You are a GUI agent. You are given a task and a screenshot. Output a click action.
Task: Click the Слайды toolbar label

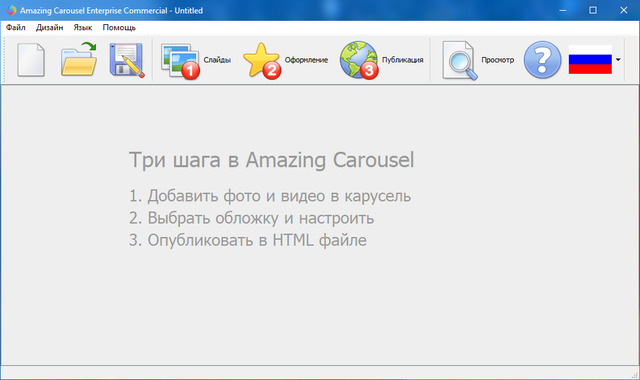coord(217,60)
